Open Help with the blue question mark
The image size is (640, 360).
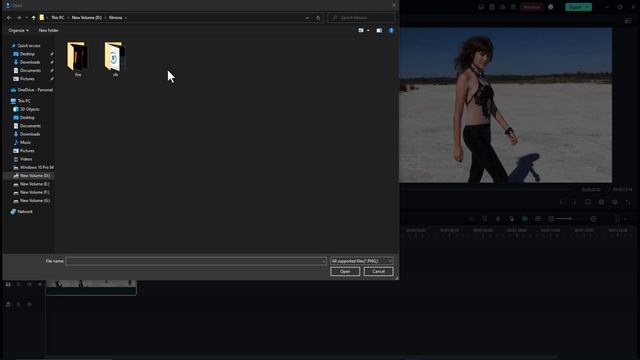pyautogui.click(x=391, y=31)
